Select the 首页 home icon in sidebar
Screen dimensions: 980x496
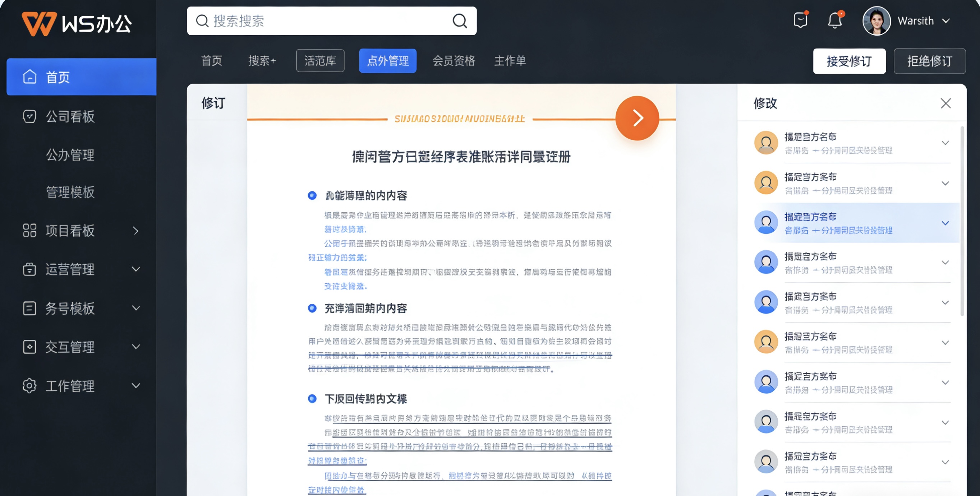[x=30, y=77]
